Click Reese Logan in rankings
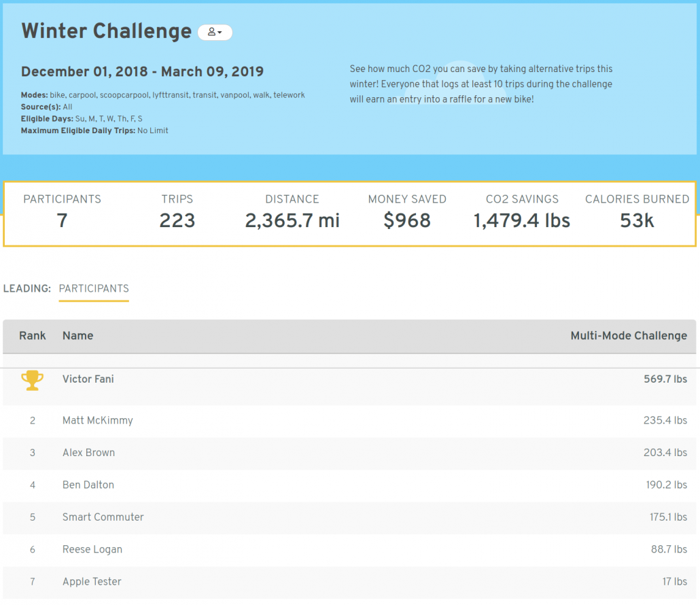 [x=92, y=549]
